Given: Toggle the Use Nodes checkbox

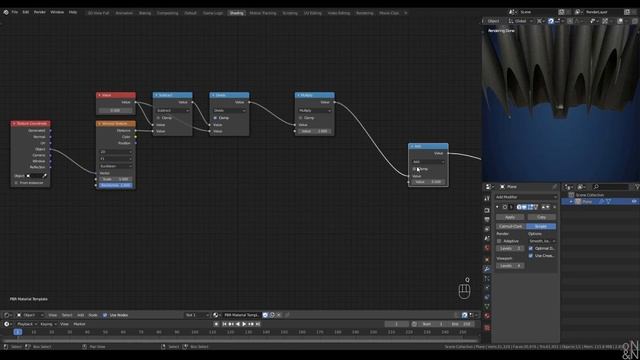Looking at the screenshot, I should point(105,315).
